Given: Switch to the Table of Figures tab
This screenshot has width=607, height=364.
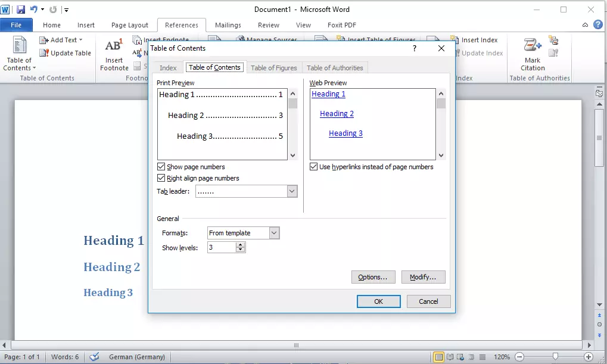Looking at the screenshot, I should coord(273,68).
